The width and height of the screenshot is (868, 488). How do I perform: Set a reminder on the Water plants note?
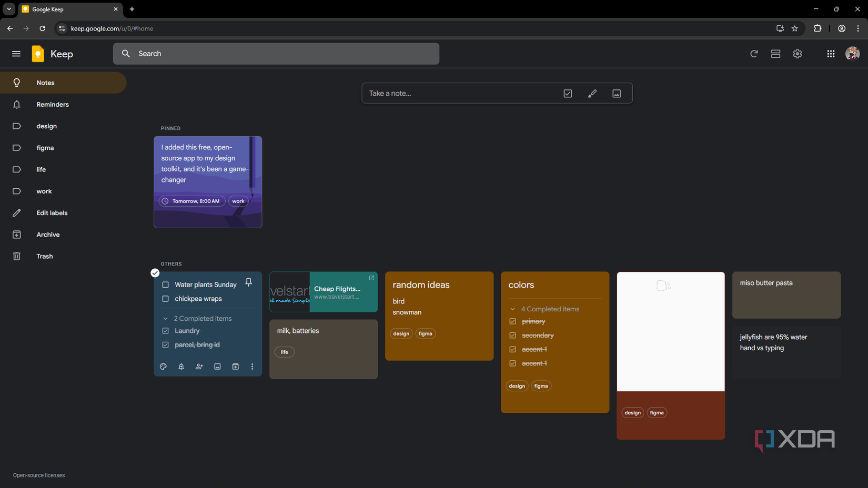click(x=181, y=367)
